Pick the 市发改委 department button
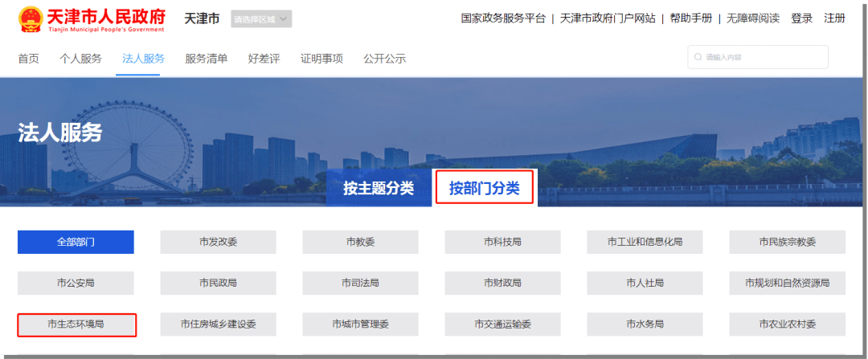The width and height of the screenshot is (868, 359). (x=218, y=242)
